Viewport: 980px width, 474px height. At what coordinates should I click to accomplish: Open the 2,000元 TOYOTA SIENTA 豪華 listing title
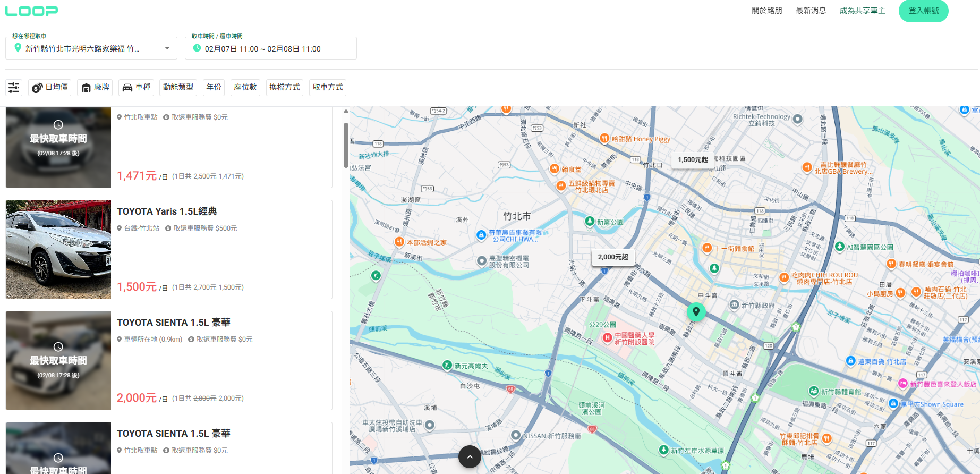coord(174,323)
